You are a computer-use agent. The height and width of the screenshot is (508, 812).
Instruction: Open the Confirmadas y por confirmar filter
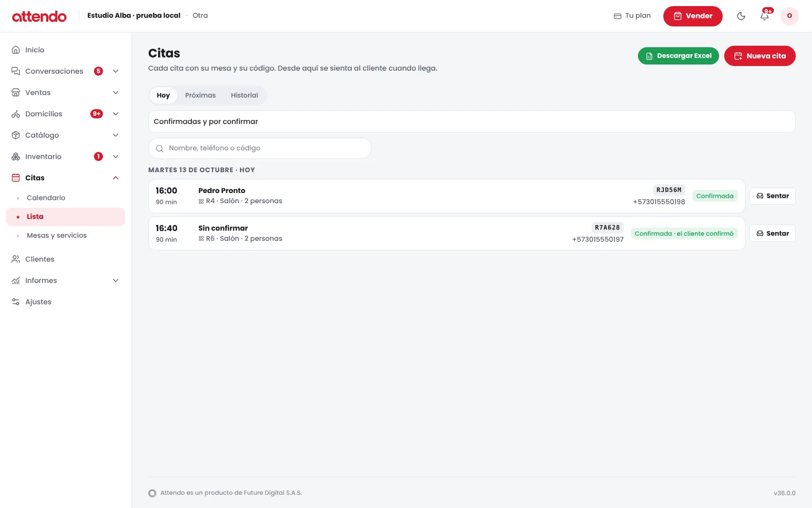pyautogui.click(x=471, y=121)
